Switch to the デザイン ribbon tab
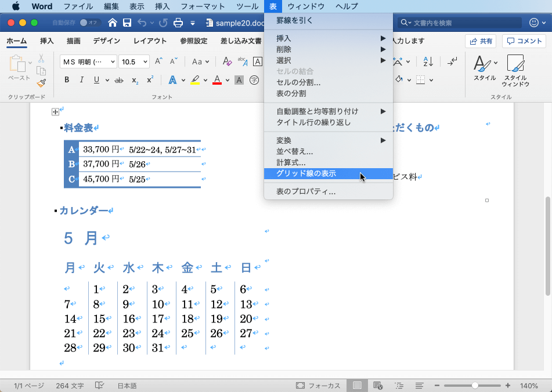552x392 pixels. click(107, 41)
